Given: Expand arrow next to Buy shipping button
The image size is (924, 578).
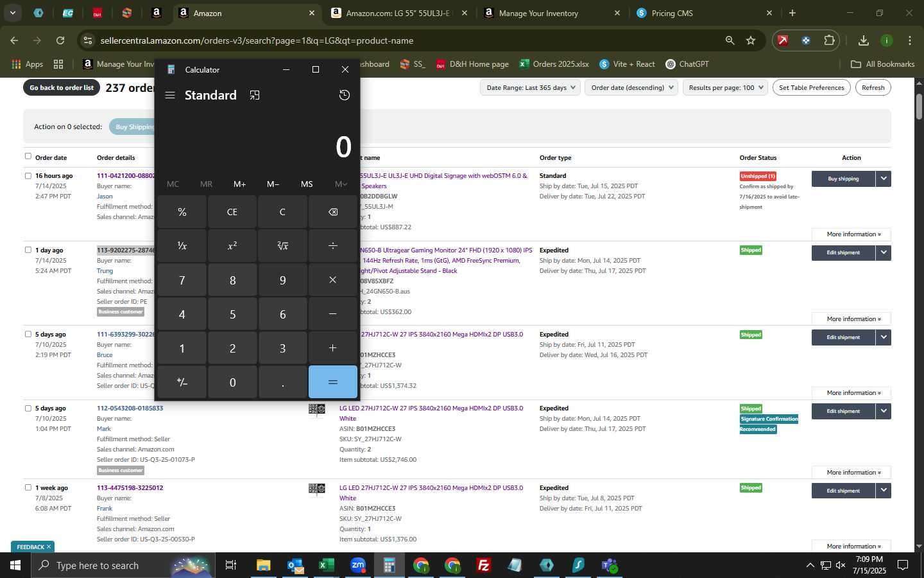Looking at the screenshot, I should click(x=884, y=179).
